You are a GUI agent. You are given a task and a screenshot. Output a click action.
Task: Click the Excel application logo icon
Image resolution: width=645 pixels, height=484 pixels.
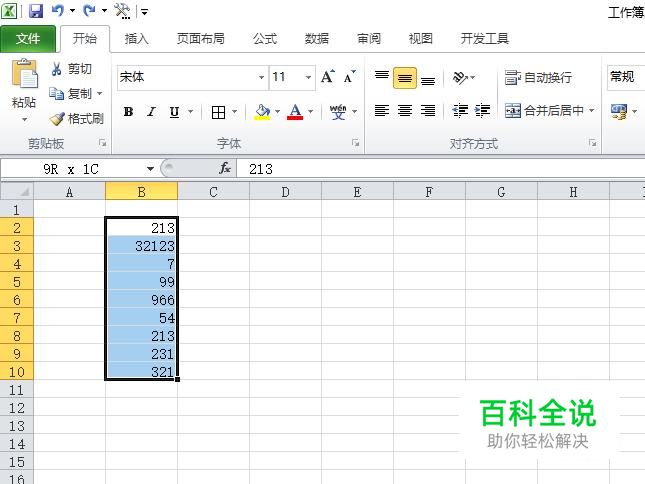point(9,11)
